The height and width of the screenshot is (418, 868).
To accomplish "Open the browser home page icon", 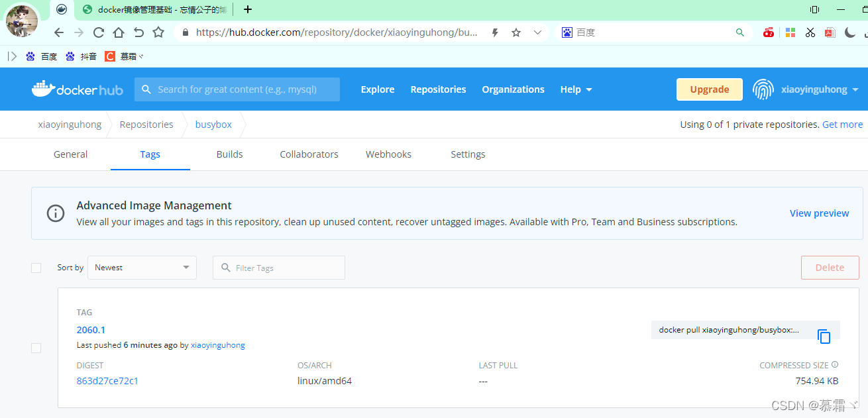I will (119, 32).
